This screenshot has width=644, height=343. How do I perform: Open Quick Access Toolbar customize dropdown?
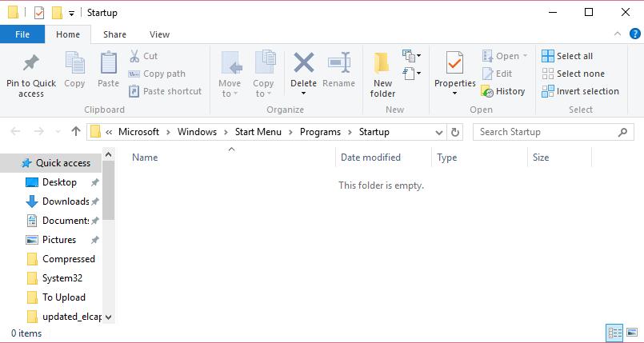tap(72, 13)
